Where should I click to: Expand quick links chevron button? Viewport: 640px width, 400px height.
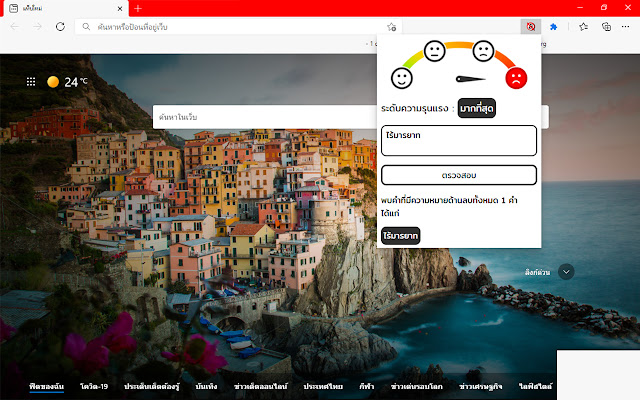coord(566,272)
